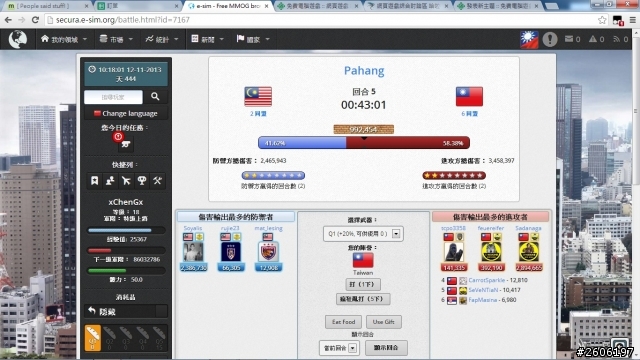
Task: Click the Taiwan flag in top navigation bar
Action: point(529,40)
